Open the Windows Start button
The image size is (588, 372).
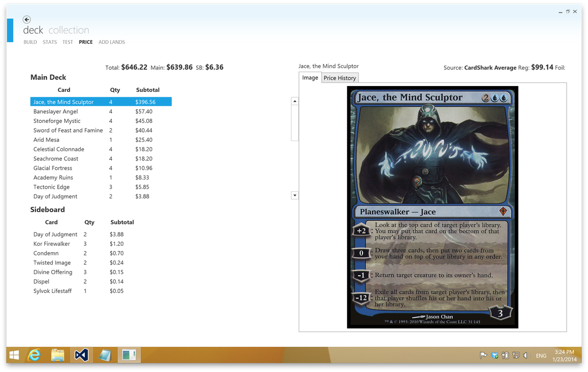13,355
